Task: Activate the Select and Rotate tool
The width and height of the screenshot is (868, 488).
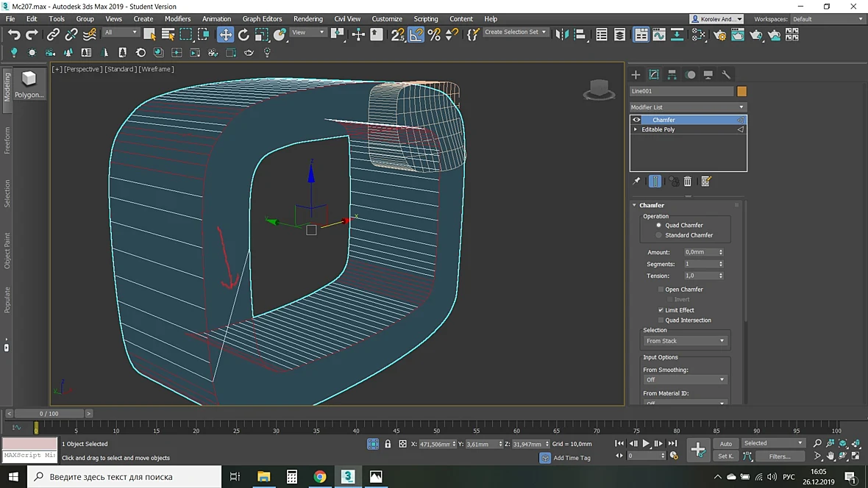Action: point(243,35)
